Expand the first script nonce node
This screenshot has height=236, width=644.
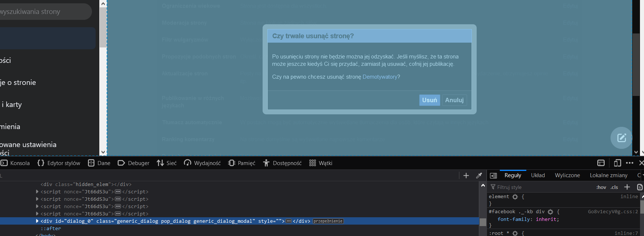tap(37, 192)
